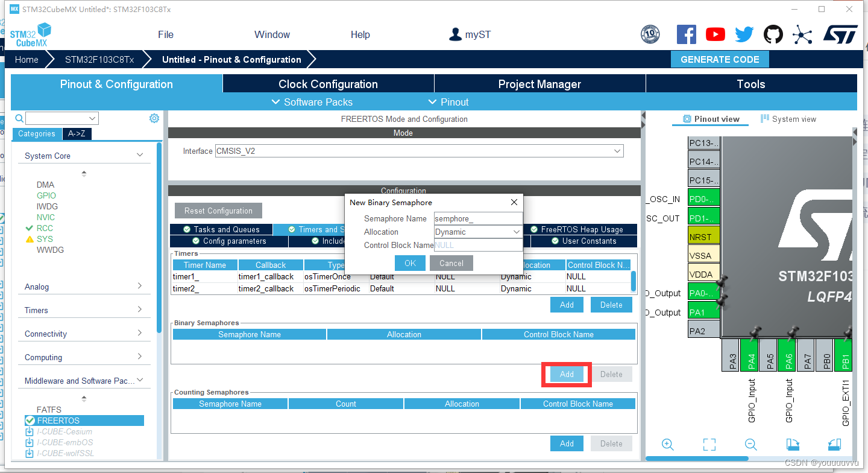The image size is (868, 473).
Task: Open the YouTube icon link
Action: pos(715,34)
